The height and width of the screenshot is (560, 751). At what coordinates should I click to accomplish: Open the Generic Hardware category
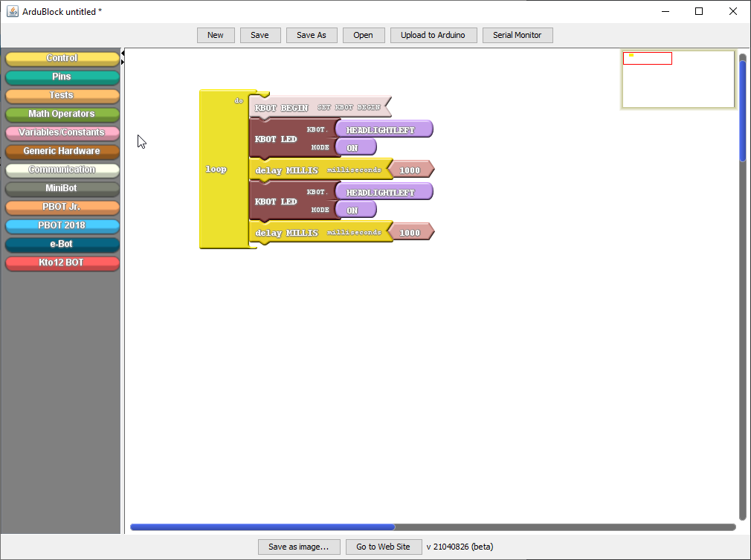[x=62, y=150]
